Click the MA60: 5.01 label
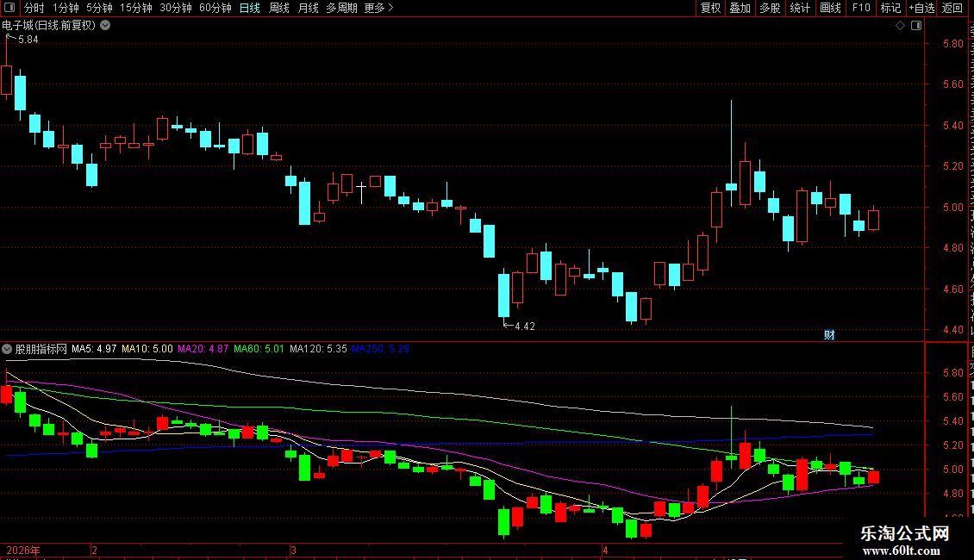Viewport: 974px width, 560px height. (259, 349)
